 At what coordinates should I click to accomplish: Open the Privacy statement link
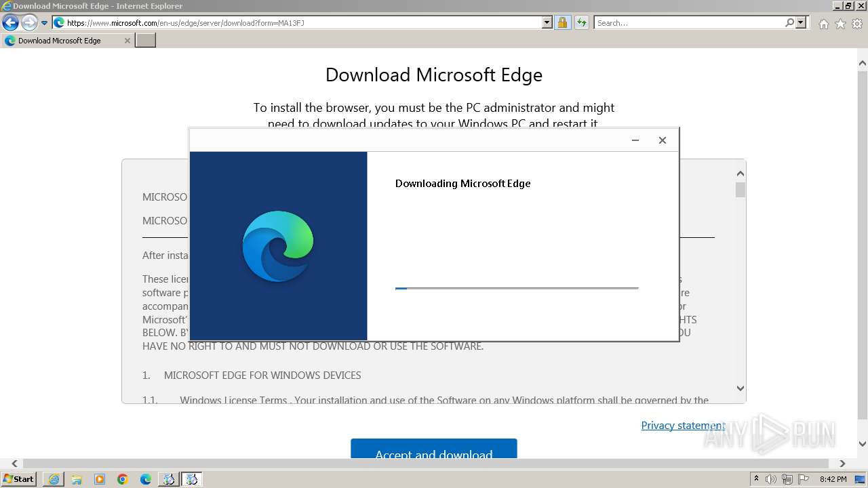point(683,425)
